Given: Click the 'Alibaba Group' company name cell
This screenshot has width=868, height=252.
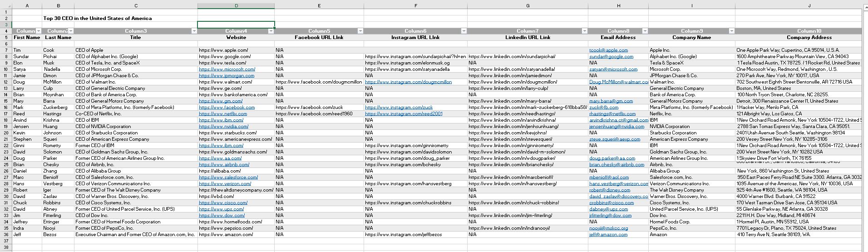Looking at the screenshot, I should [692, 171].
